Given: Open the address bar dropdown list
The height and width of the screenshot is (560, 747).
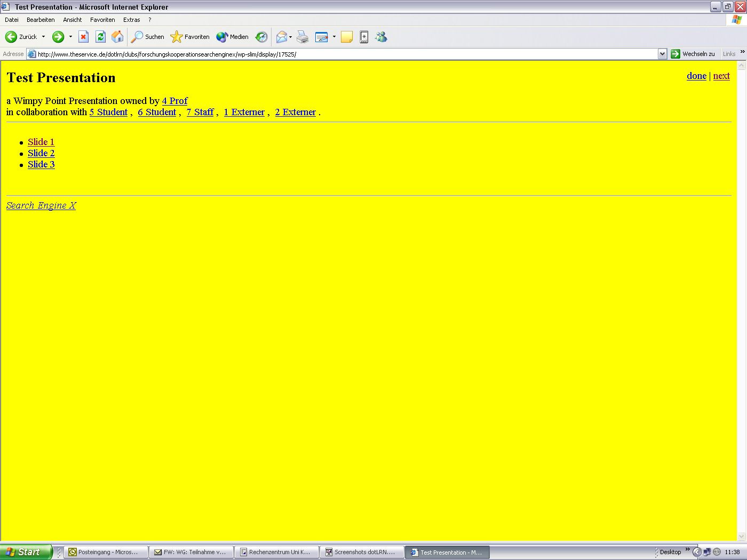Looking at the screenshot, I should point(662,54).
